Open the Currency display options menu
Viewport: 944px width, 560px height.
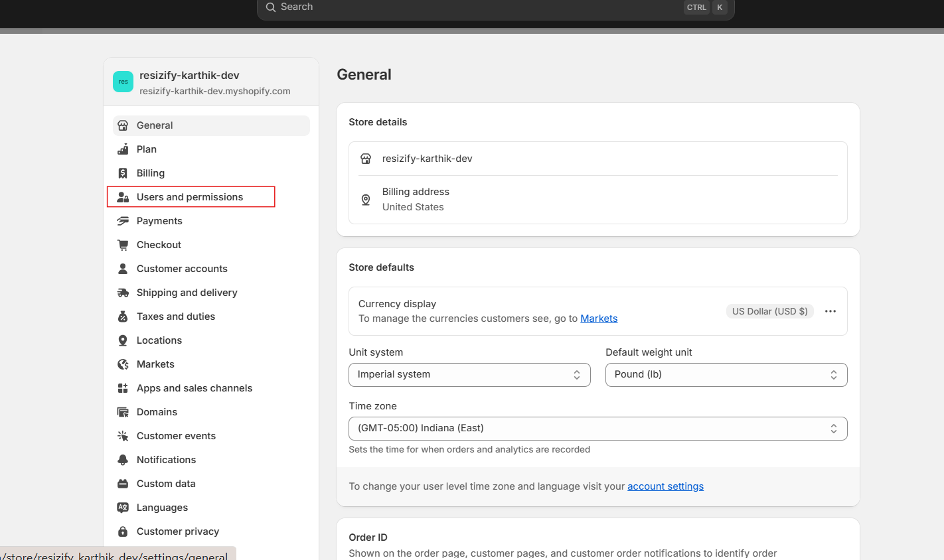tap(830, 311)
